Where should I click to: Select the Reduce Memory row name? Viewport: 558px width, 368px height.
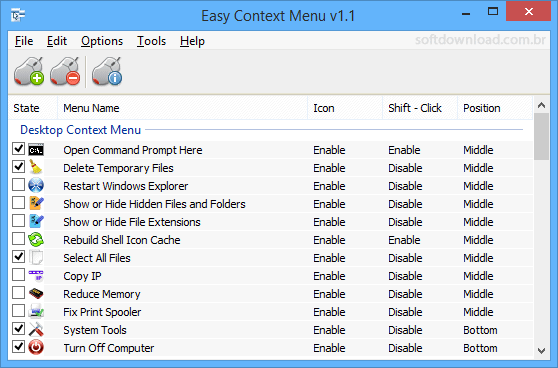click(102, 294)
